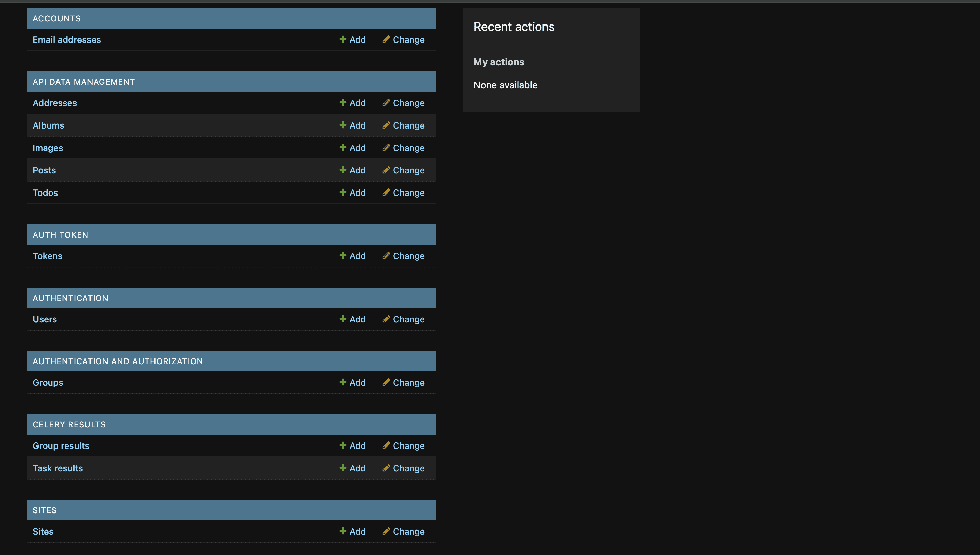Click the Add plus icon for Email addresses

343,39
